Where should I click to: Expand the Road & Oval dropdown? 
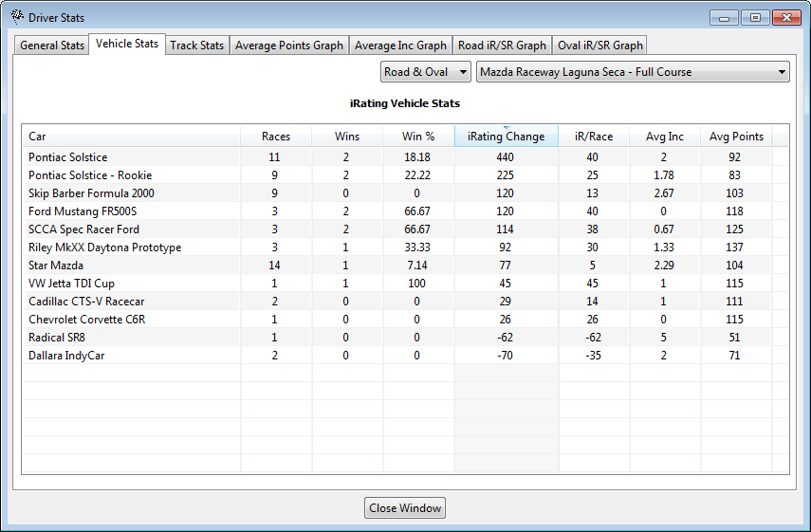coord(425,72)
